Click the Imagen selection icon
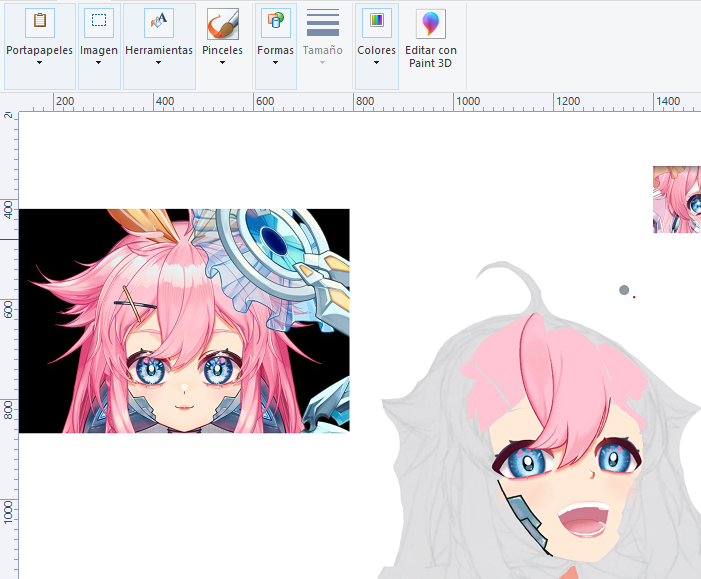The width and height of the screenshot is (701, 579). coord(99,23)
